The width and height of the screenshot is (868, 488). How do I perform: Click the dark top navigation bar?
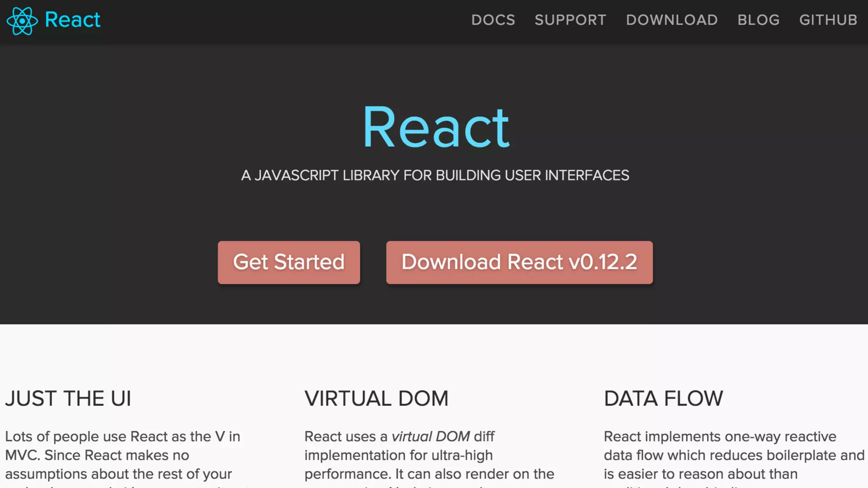275,20
